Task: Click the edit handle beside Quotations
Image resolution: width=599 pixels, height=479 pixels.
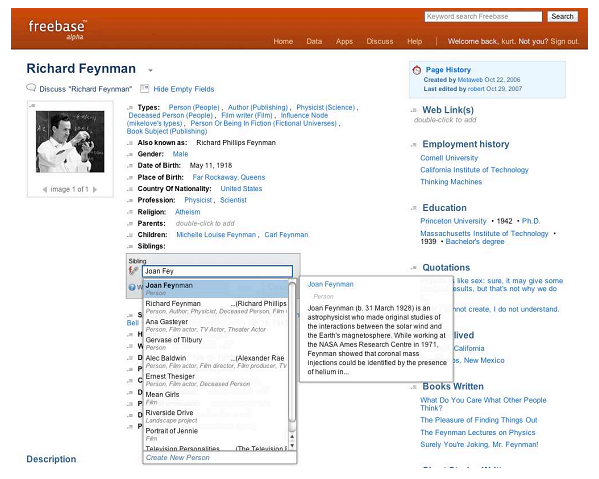Action: 413,268
